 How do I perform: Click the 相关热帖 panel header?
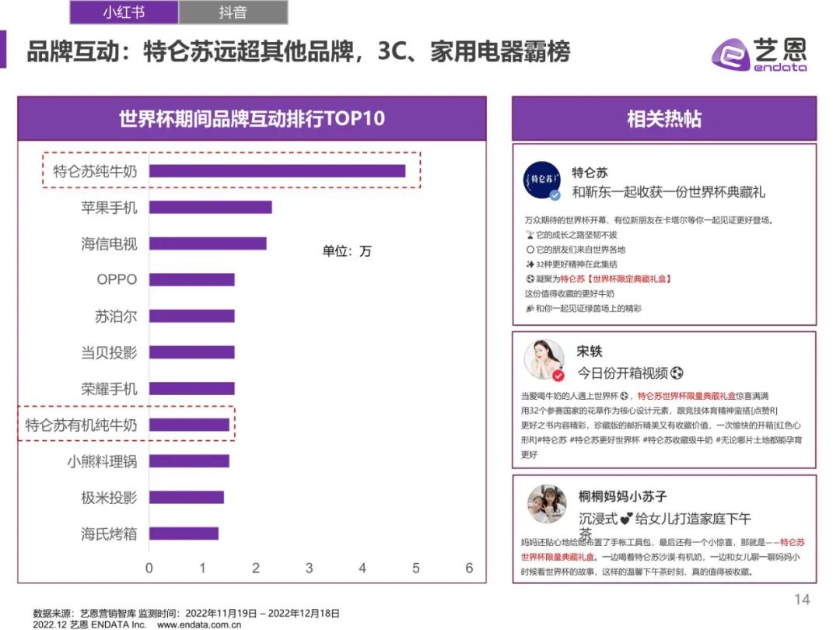[x=665, y=119]
